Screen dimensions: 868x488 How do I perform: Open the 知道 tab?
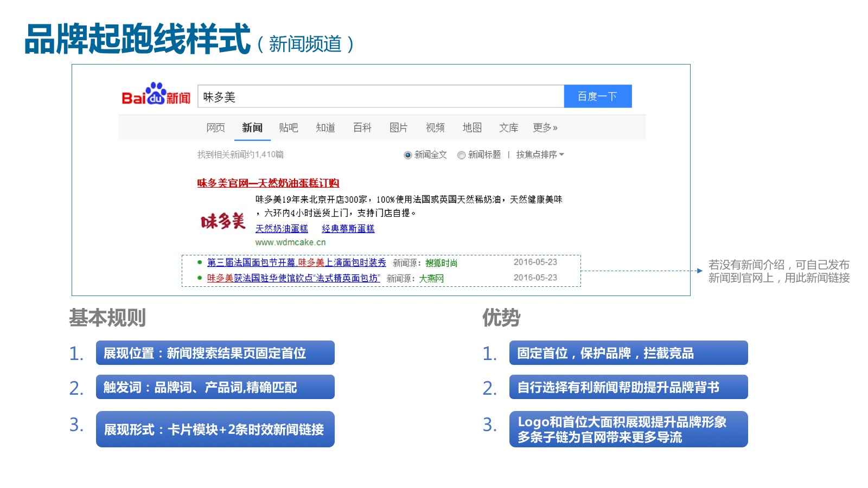point(325,127)
